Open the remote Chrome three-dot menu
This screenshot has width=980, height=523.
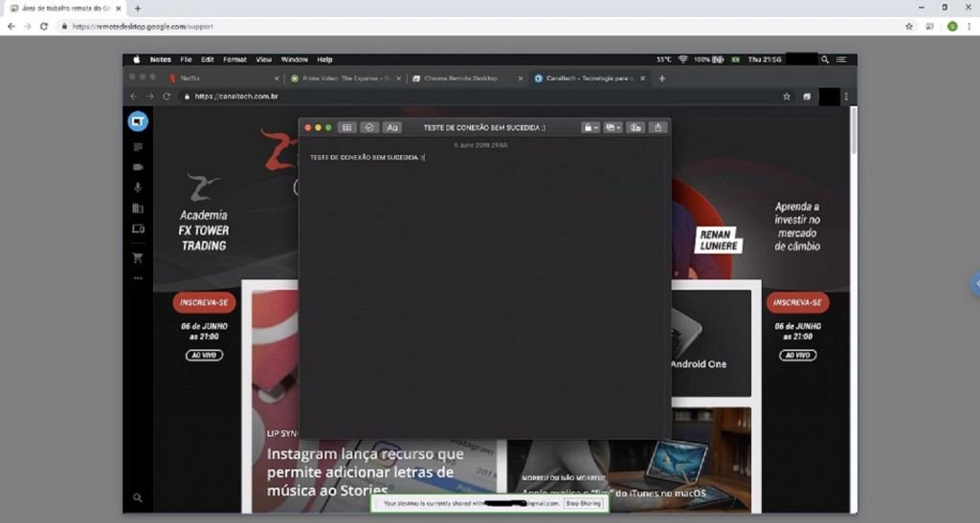tap(846, 97)
